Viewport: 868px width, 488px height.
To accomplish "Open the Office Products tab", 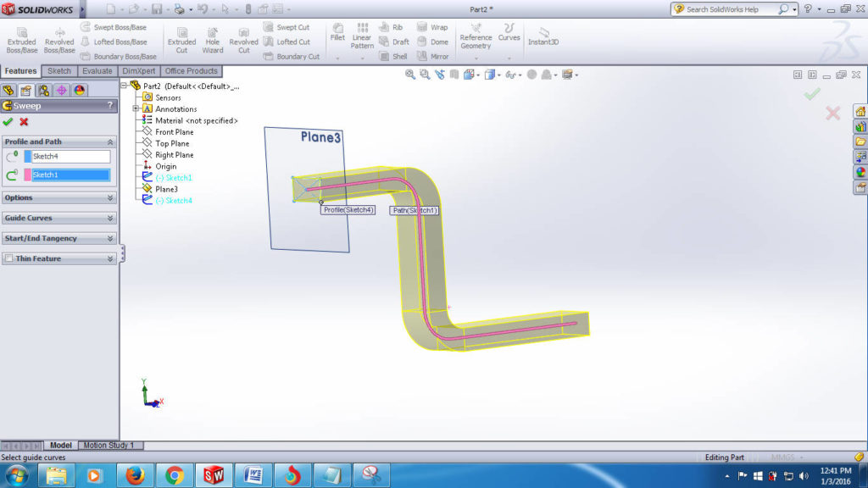I will coord(192,71).
